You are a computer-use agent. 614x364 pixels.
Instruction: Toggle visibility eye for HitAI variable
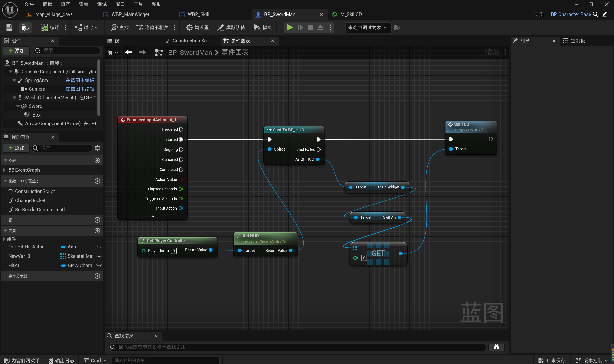coord(99,265)
